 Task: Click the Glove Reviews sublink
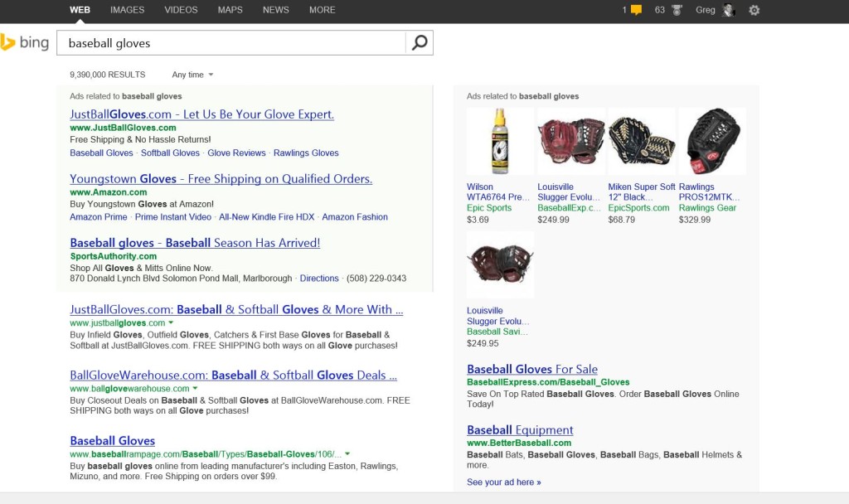pos(236,153)
